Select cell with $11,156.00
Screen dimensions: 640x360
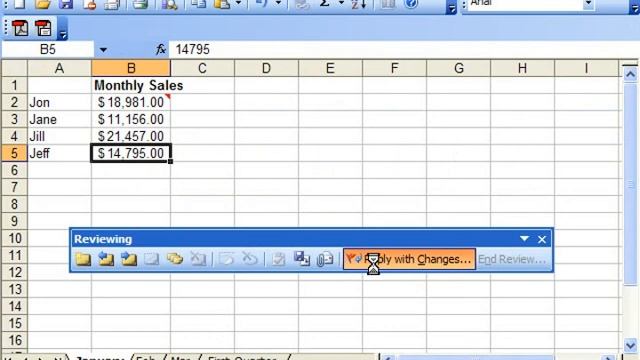pyautogui.click(x=131, y=120)
